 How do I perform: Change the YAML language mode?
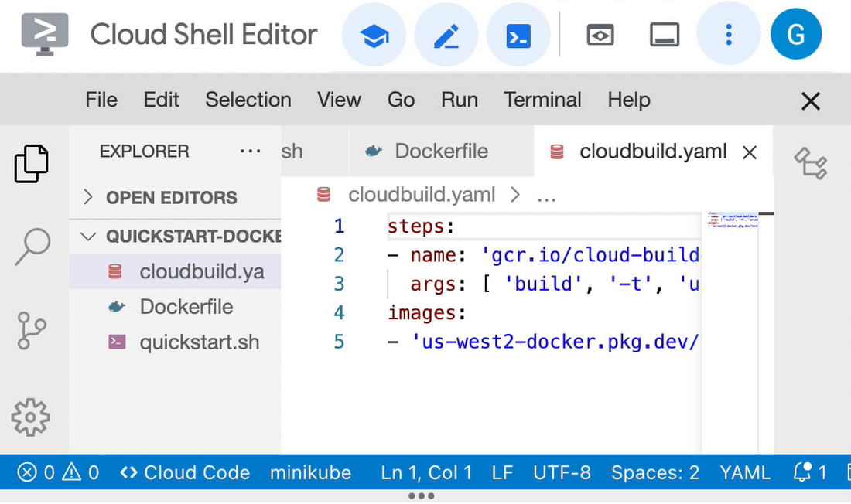click(x=745, y=472)
